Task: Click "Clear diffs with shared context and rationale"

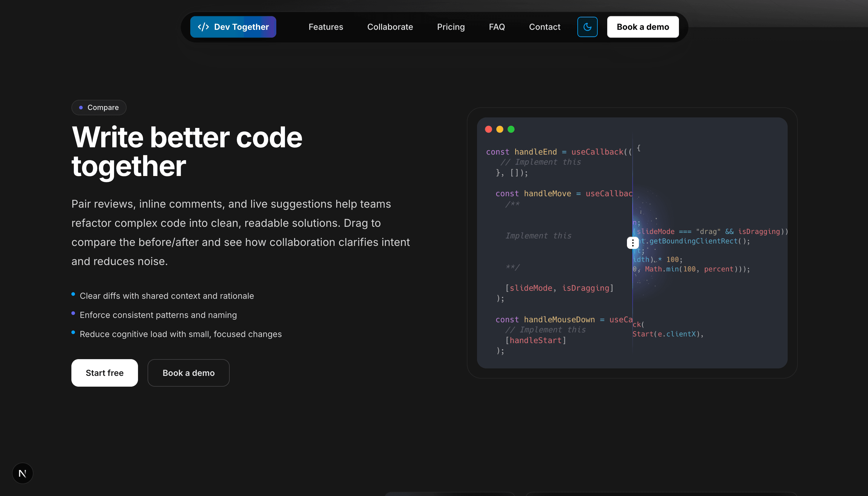Action: [x=166, y=296]
